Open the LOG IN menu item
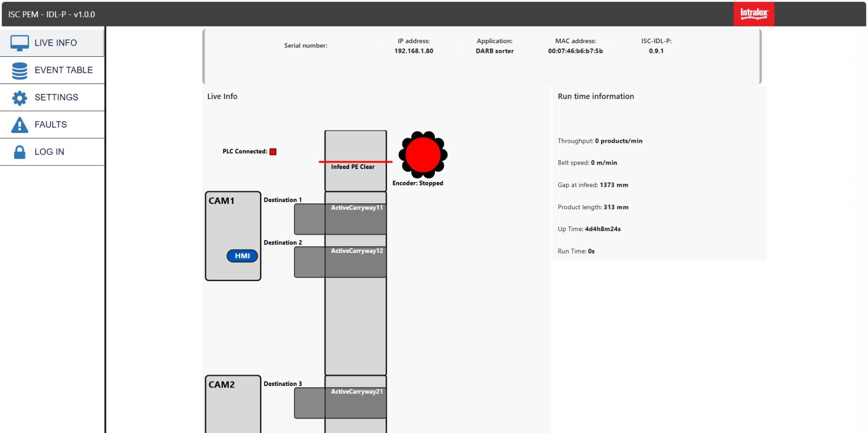The image size is (868, 433). click(52, 151)
